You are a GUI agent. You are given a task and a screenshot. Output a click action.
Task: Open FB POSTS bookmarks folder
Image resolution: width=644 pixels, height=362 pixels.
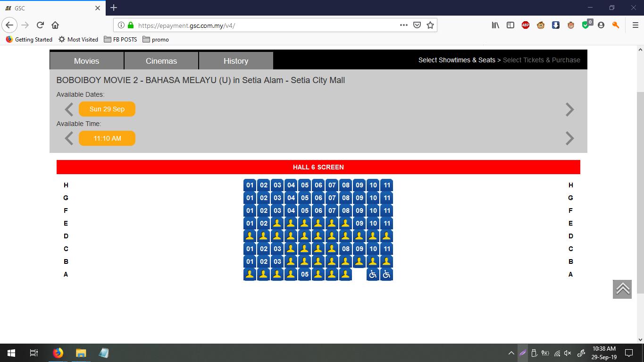120,39
